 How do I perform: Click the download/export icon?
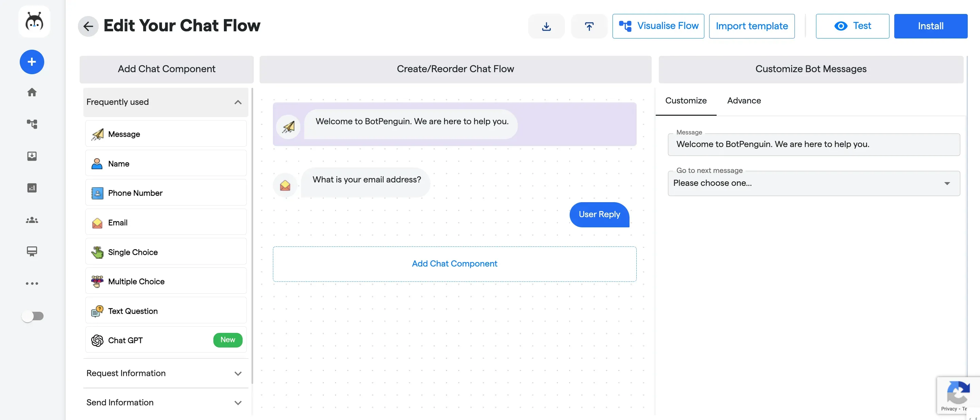(545, 26)
